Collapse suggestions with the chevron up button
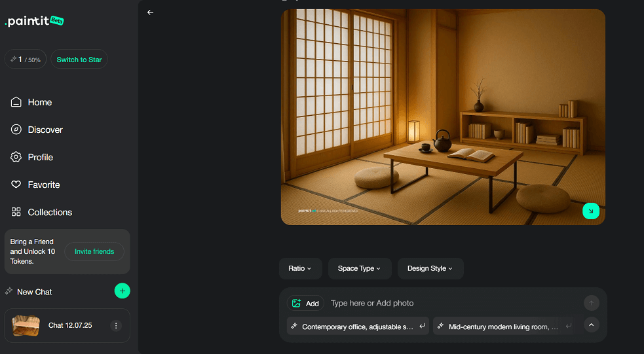The height and width of the screenshot is (354, 644). click(591, 325)
